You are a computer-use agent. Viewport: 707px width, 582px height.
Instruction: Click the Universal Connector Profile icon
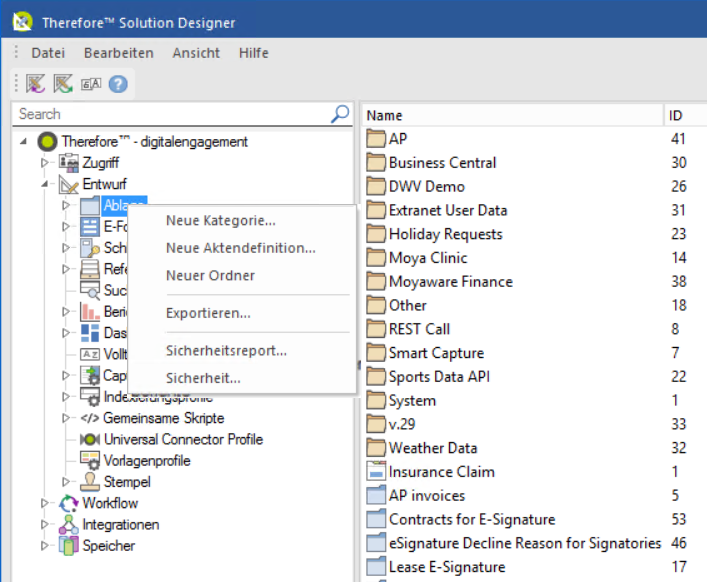tap(90, 439)
